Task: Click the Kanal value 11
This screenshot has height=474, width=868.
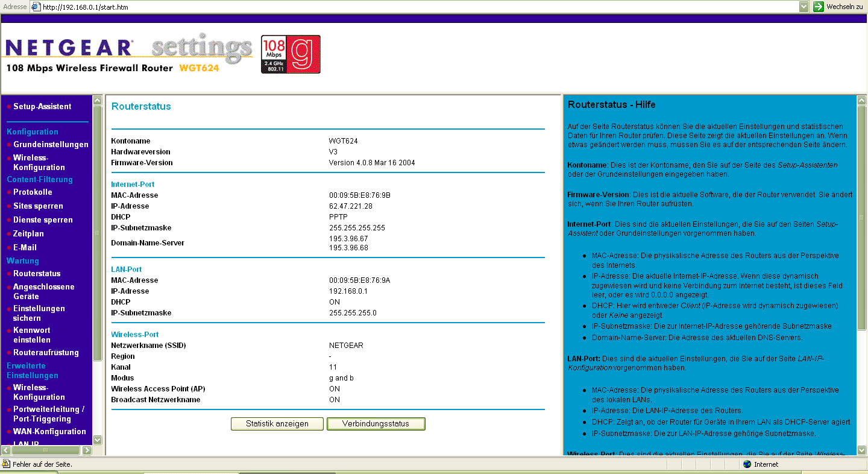Action: point(333,367)
